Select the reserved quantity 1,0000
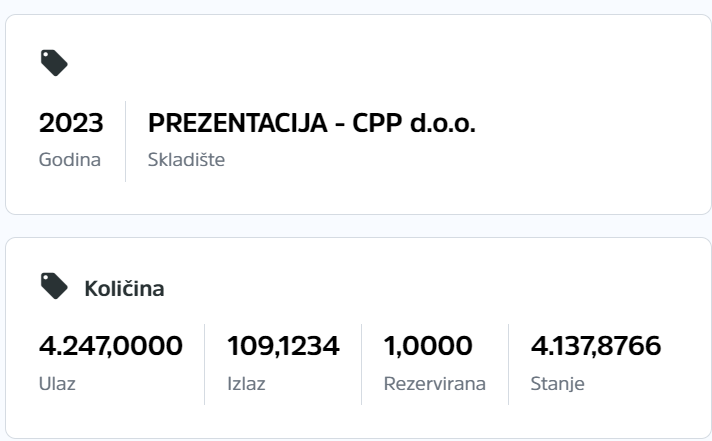This screenshot has width=712, height=441. click(x=428, y=346)
